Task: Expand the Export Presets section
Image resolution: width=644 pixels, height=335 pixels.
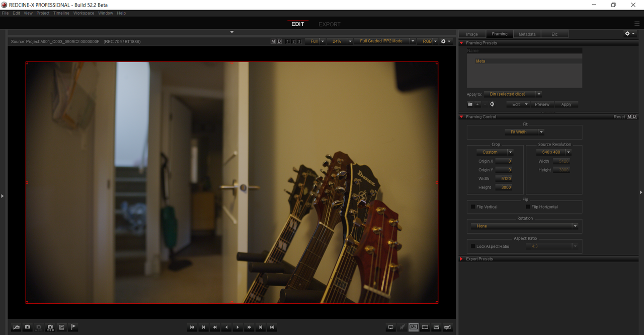Action: click(462, 259)
